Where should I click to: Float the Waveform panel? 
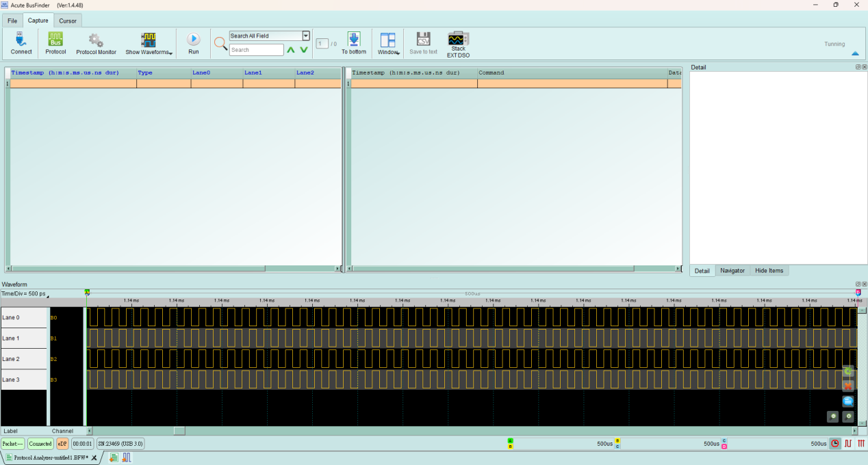(858, 284)
